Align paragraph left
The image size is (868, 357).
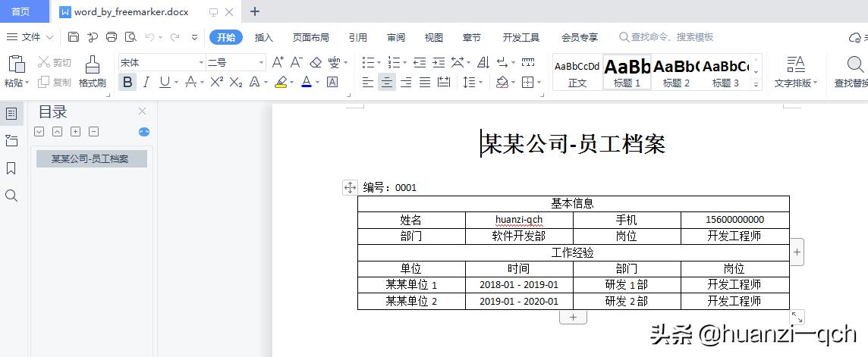point(368,83)
